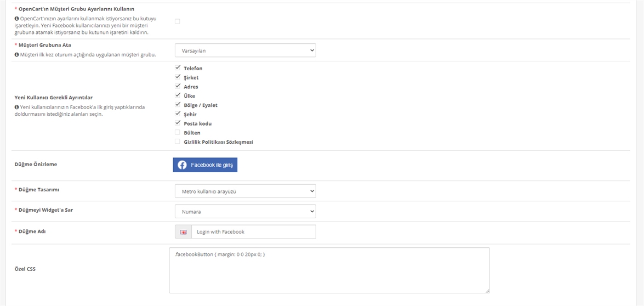Open the Müşteri Grubuna Ata dropdown
Image resolution: width=644 pixels, height=306 pixels.
246,50
